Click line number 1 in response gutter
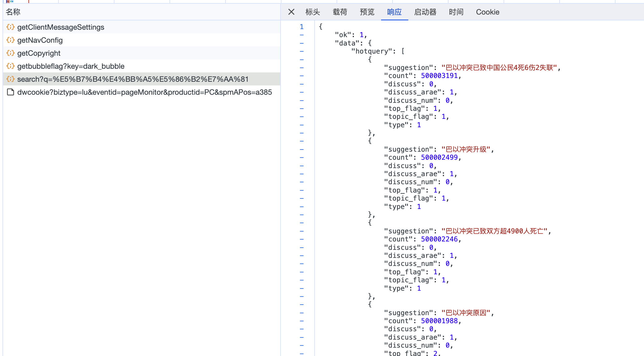 pos(302,27)
